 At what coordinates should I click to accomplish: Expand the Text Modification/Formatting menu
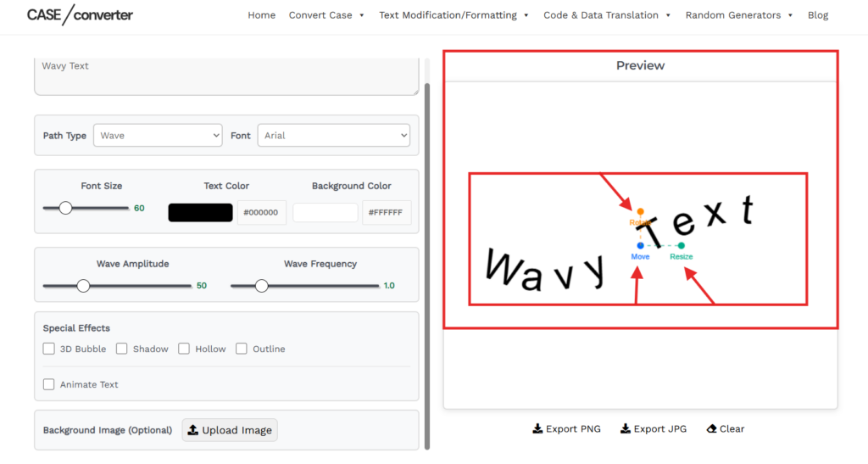pyautogui.click(x=453, y=15)
